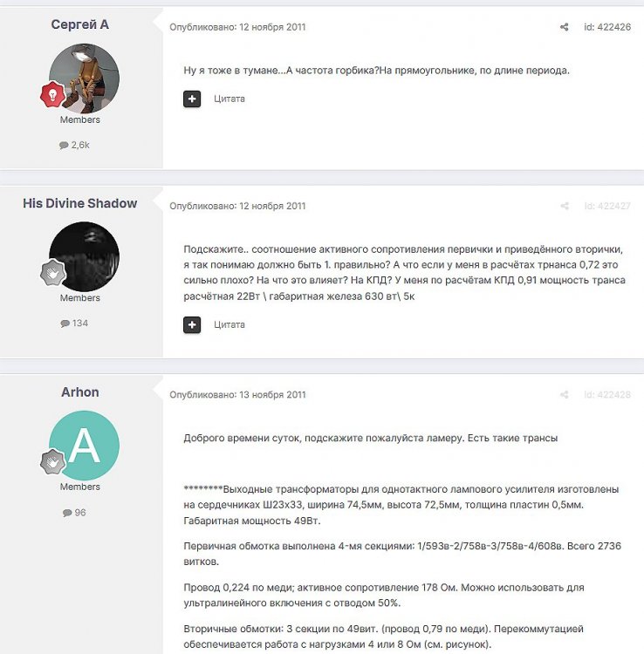The width and height of the screenshot is (644, 654).
Task: View His Divine Shadow's 134 post count
Action: (74, 324)
